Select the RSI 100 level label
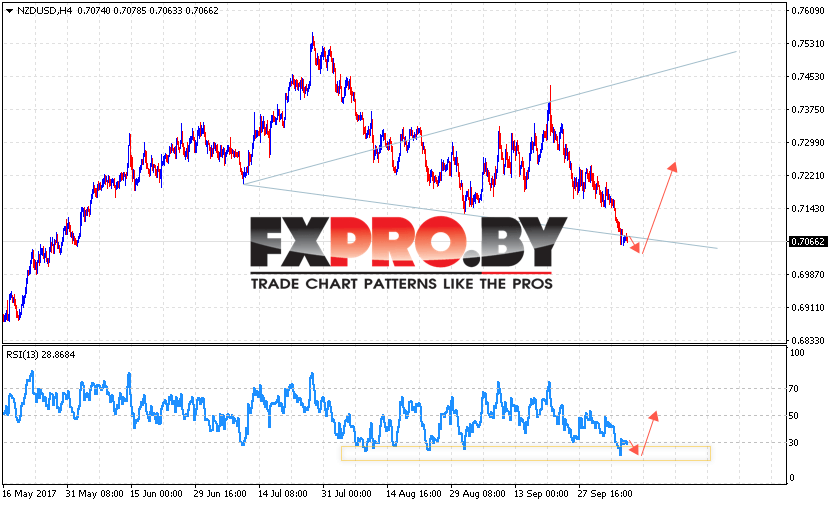 [797, 353]
